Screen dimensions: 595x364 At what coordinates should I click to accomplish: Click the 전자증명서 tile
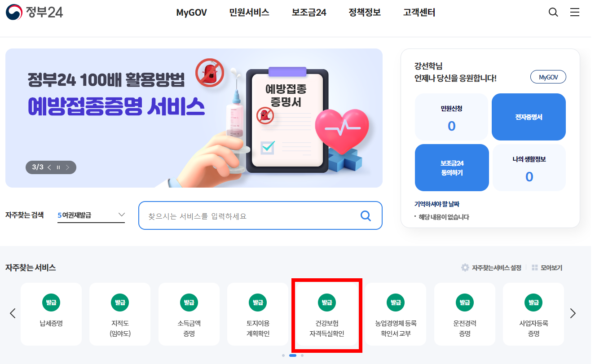(x=529, y=117)
